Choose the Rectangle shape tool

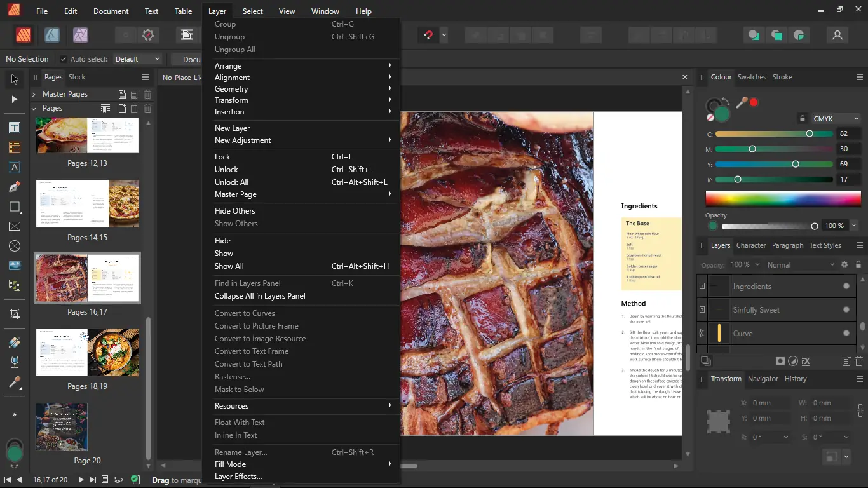click(x=14, y=207)
